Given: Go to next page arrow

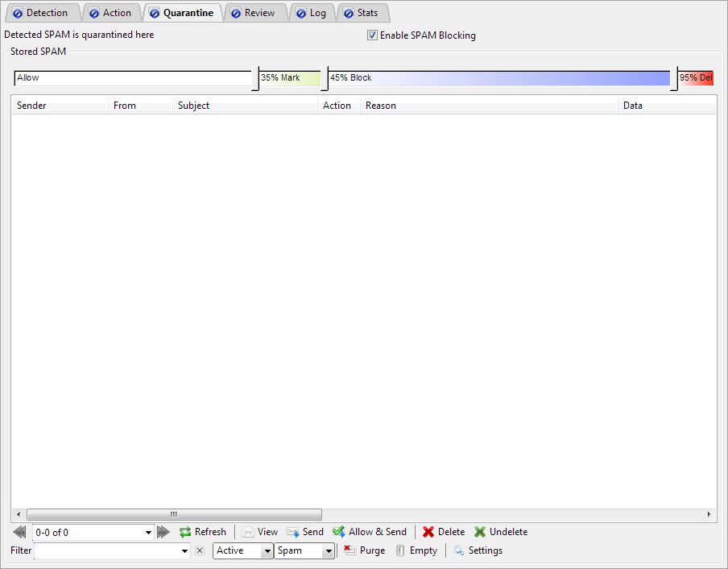Looking at the screenshot, I should [163, 532].
